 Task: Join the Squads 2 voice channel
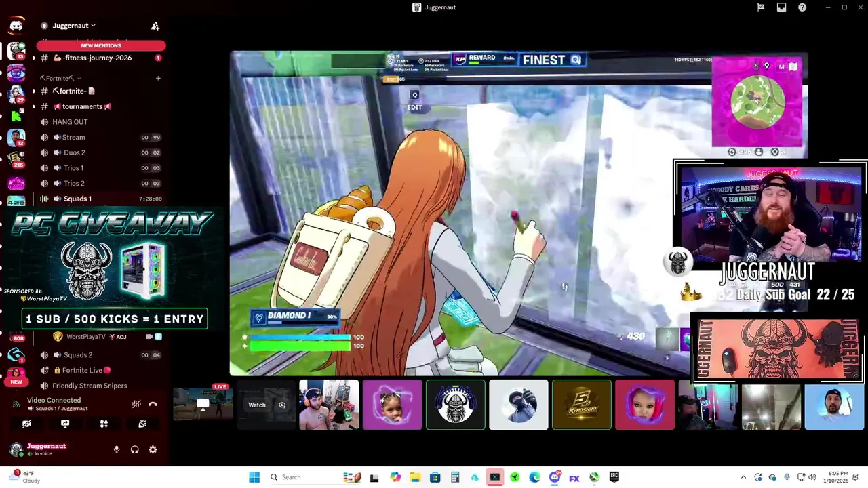[x=101, y=355]
